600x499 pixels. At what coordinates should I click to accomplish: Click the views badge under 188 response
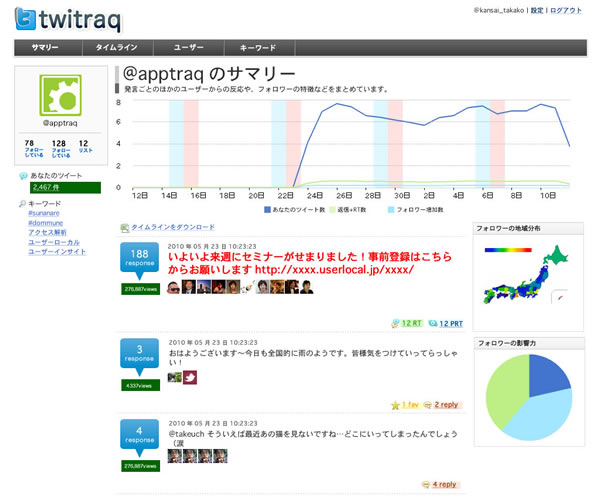point(140,289)
